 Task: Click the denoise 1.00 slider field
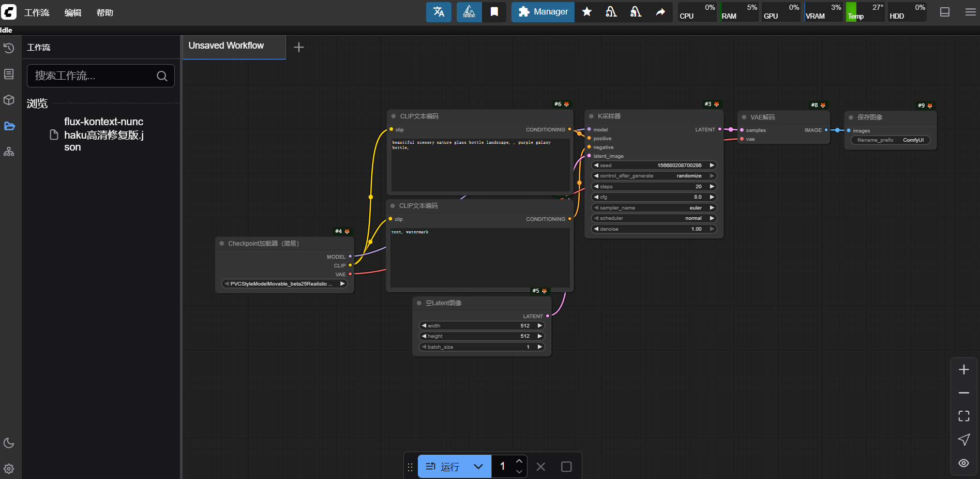(654, 229)
